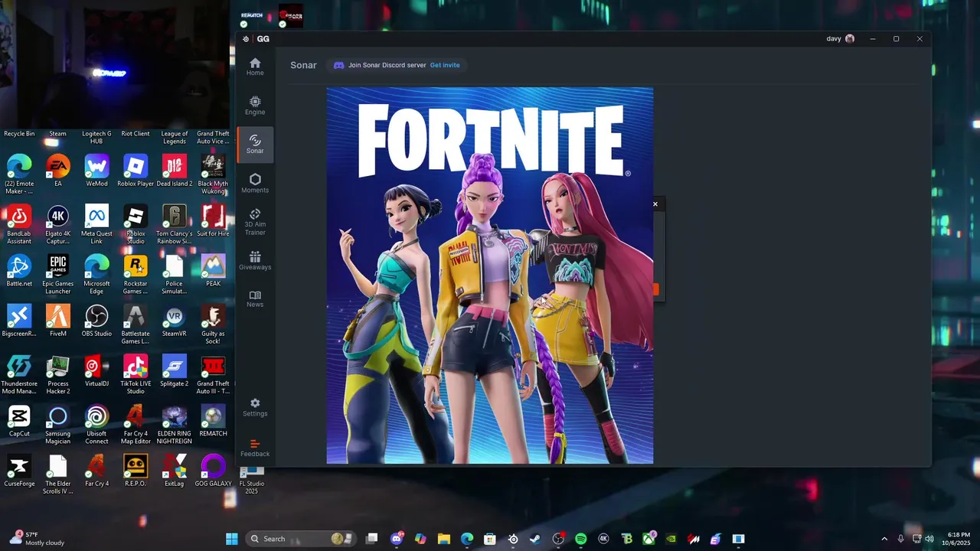Select the Samsung Magician shortcut
Image resolution: width=980 pixels, height=551 pixels.
tap(57, 424)
